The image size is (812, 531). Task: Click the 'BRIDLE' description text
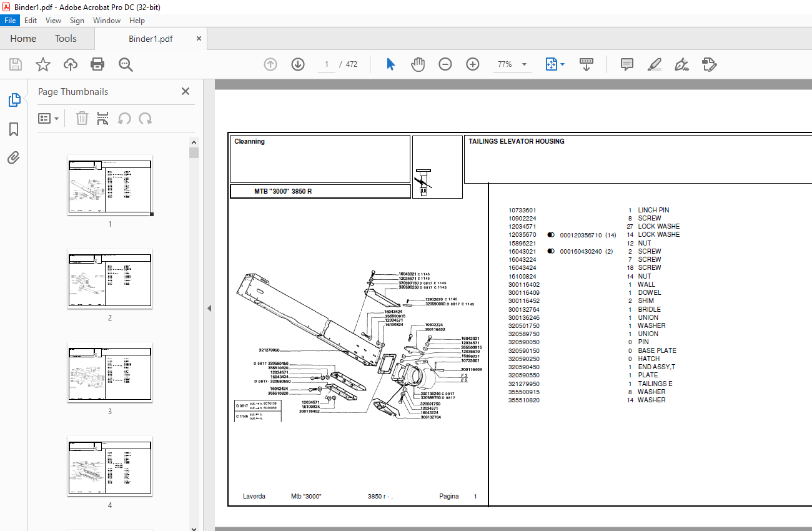click(649, 310)
